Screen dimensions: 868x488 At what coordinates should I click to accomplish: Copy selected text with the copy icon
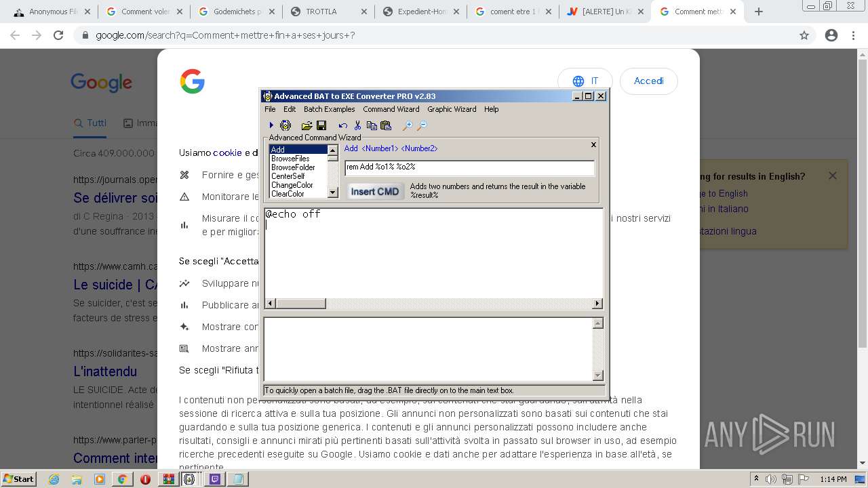tap(372, 125)
